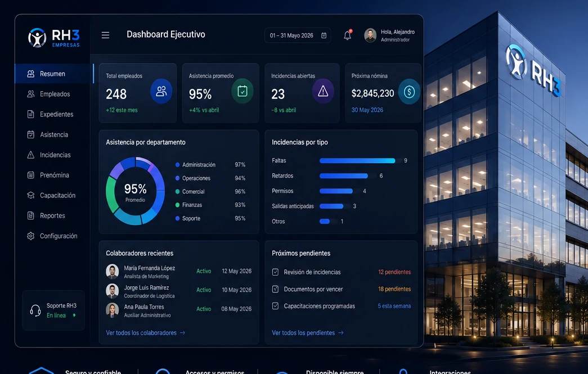The height and width of the screenshot is (374, 588).
Task: Click the Comercial legend color dot
Action: [177, 191]
